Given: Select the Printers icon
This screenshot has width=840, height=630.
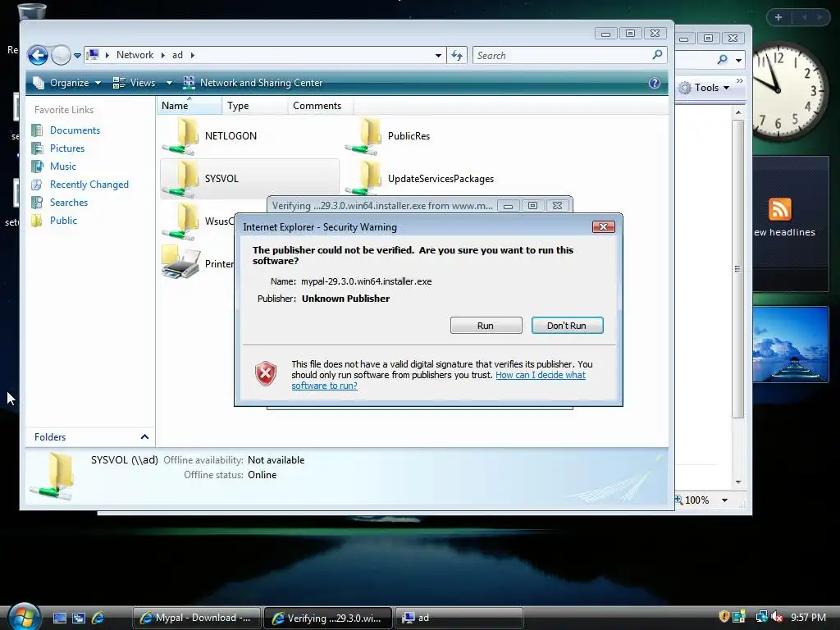Looking at the screenshot, I should point(181,262).
